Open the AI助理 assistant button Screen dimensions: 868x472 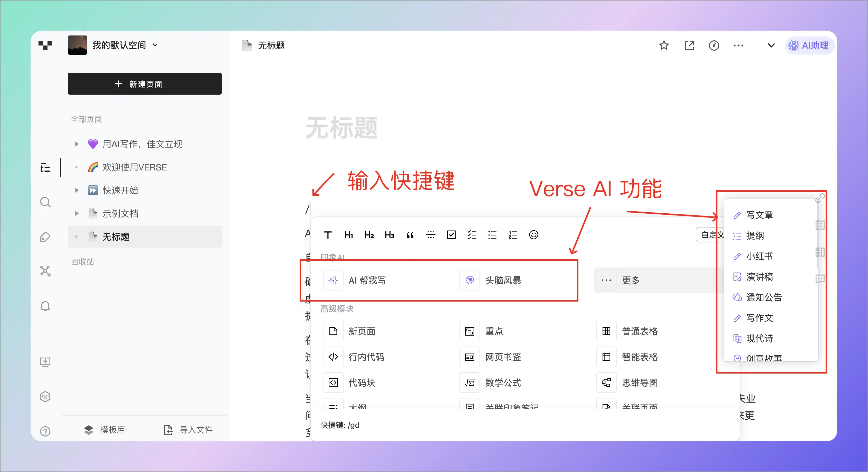pos(809,45)
